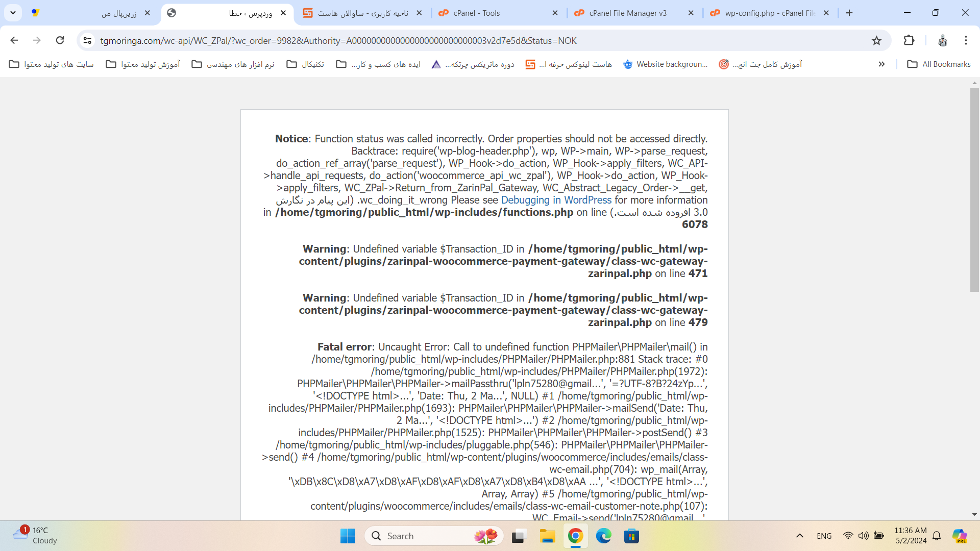Open the آموزش کامل جت انج bookmark
The image size is (980, 551).
tap(761, 64)
